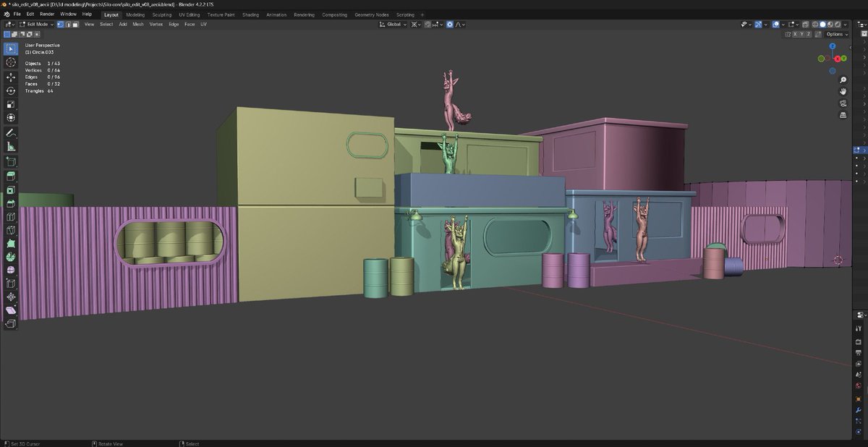The height and width of the screenshot is (447, 868).
Task: Open the Select header menu
Action: click(106, 25)
